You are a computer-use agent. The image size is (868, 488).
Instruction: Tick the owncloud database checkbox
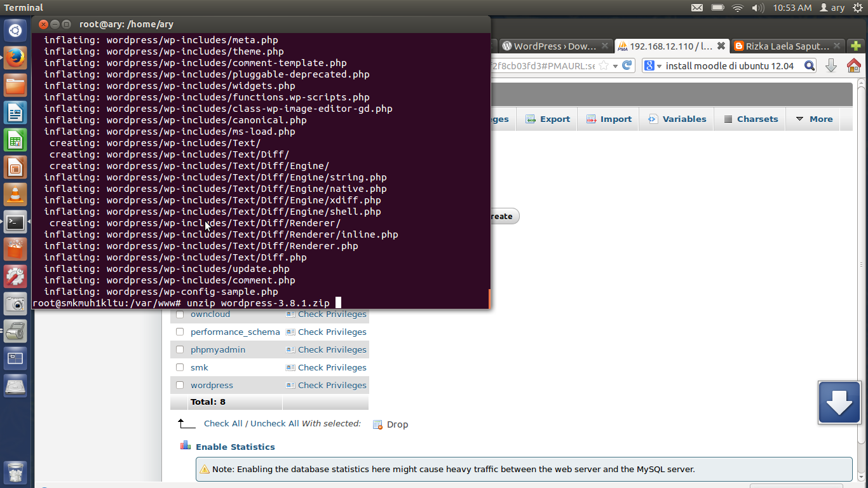click(x=180, y=314)
